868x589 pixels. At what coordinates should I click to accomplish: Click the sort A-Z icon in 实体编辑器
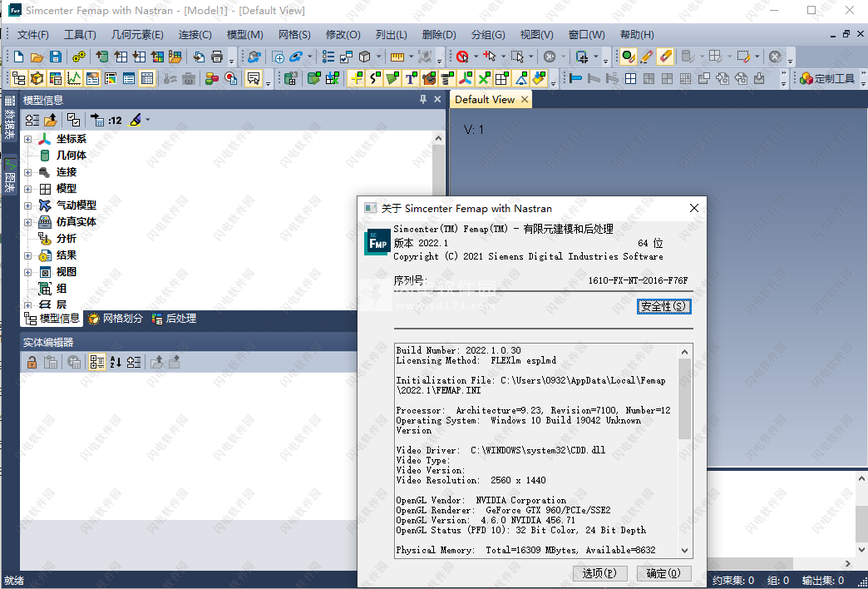click(115, 363)
